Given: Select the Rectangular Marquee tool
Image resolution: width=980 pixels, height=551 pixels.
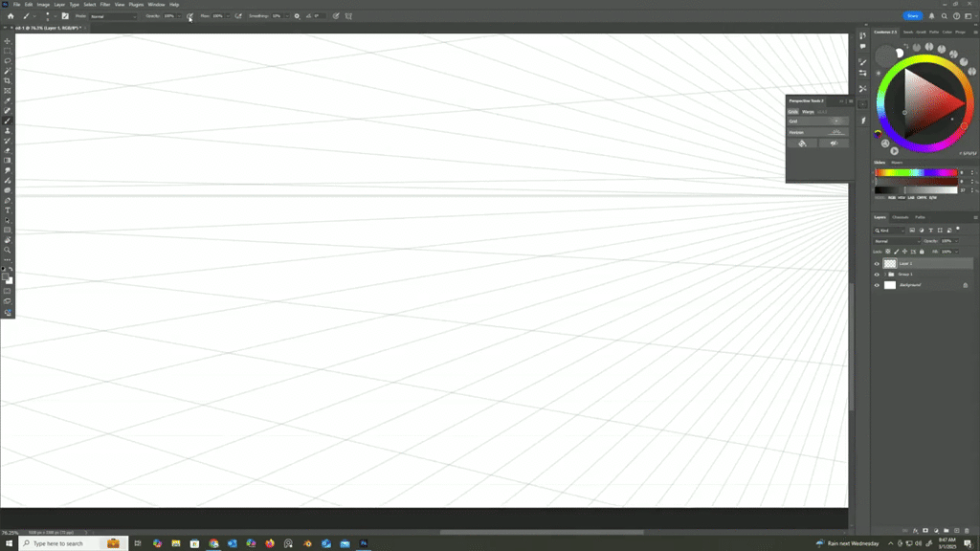Looking at the screenshot, I should coord(8,52).
